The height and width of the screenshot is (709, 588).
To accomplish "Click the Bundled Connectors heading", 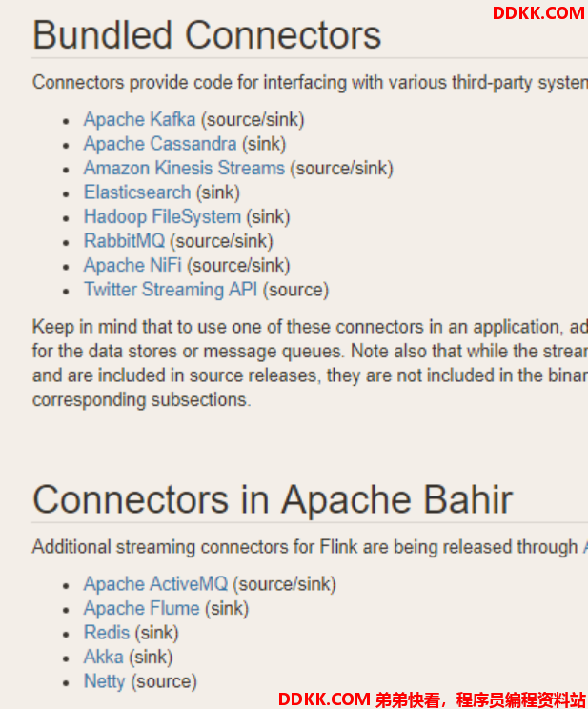I will coord(207,35).
